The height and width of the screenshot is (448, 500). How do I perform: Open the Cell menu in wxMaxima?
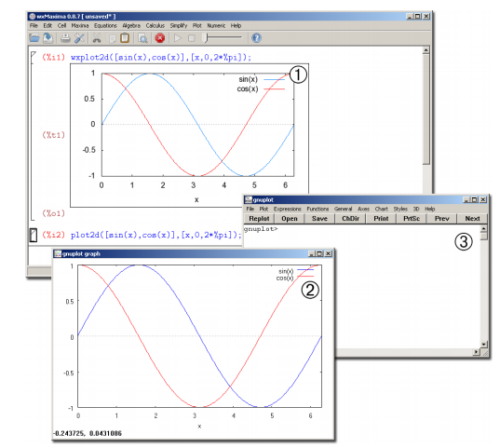pos(61,25)
